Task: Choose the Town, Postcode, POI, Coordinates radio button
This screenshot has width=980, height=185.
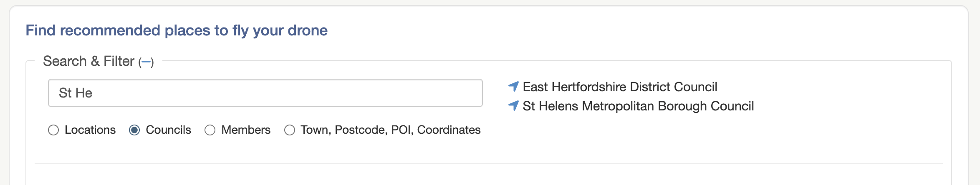Action: [290, 130]
